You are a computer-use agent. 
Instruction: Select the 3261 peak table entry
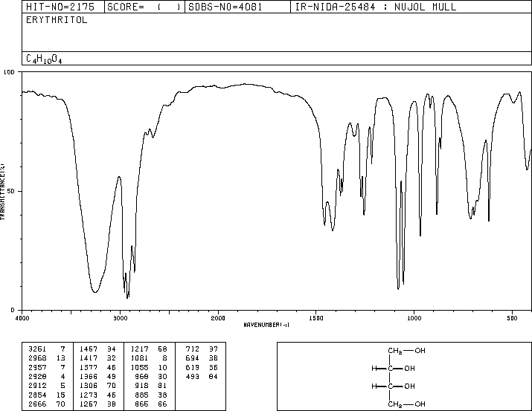tap(47, 349)
